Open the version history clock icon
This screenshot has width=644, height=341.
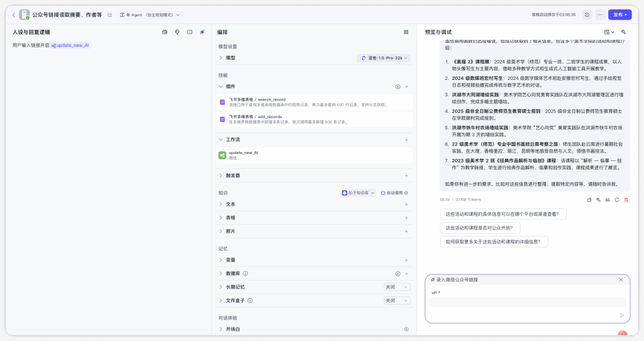tap(587, 14)
